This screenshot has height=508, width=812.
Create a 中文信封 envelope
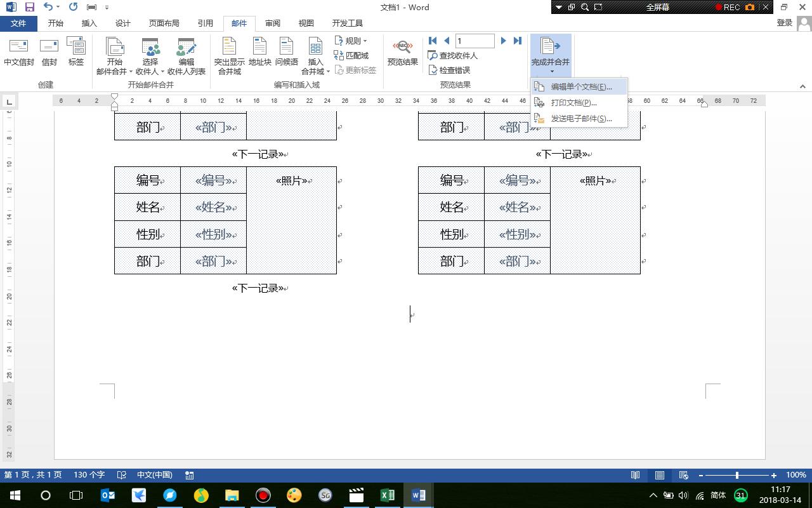click(x=18, y=54)
